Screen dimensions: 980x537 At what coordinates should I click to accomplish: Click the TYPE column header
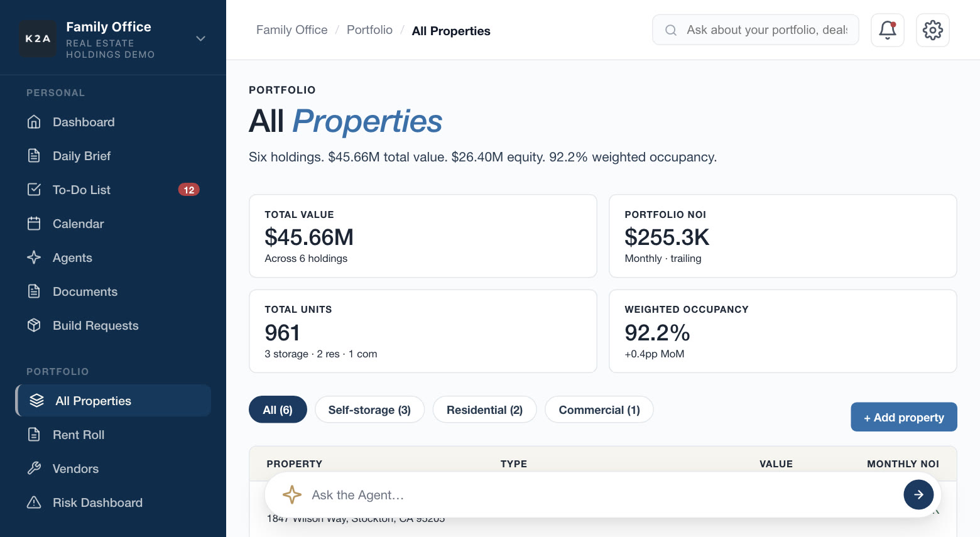[514, 464]
